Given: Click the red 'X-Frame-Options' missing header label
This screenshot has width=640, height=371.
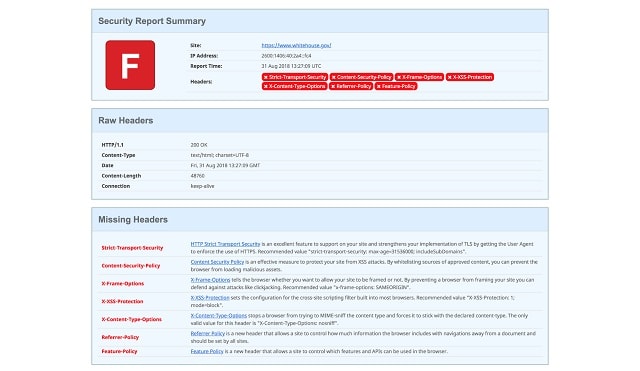Looking at the screenshot, I should (123, 284).
